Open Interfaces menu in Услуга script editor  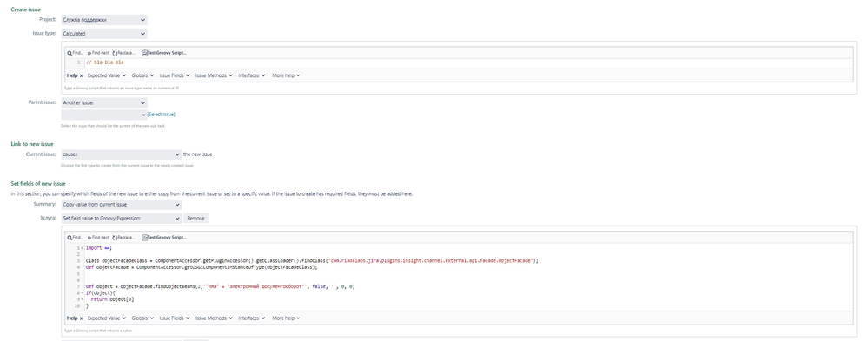point(252,318)
